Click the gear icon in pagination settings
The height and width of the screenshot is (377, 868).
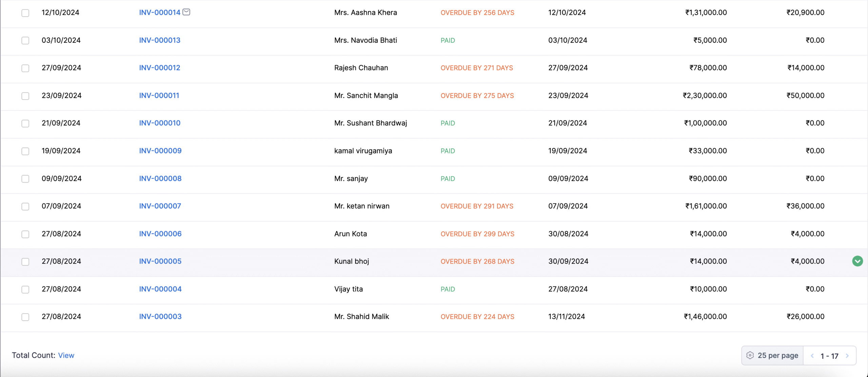(750, 355)
